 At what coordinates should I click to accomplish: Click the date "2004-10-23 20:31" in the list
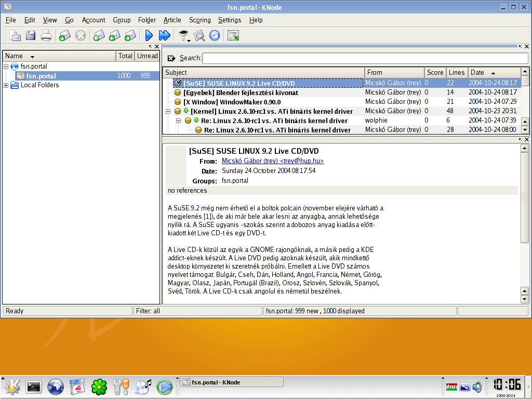coord(493,111)
